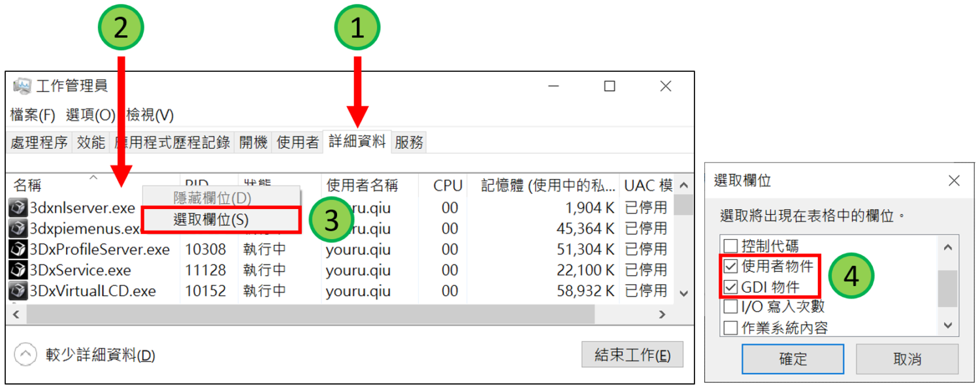Uncheck the GDI 物件 checkbox
This screenshot has height=388, width=980.
[x=730, y=287]
